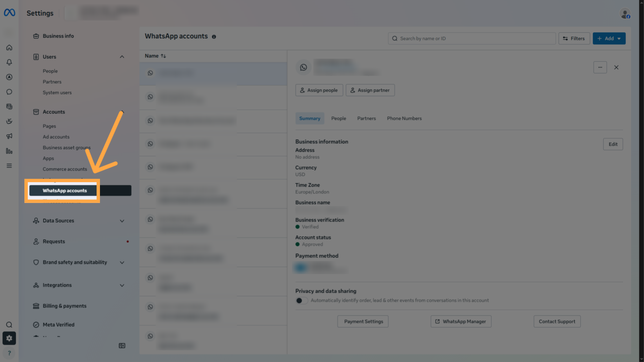Open People under Users
Viewport: 644px width, 362px height.
(50, 71)
